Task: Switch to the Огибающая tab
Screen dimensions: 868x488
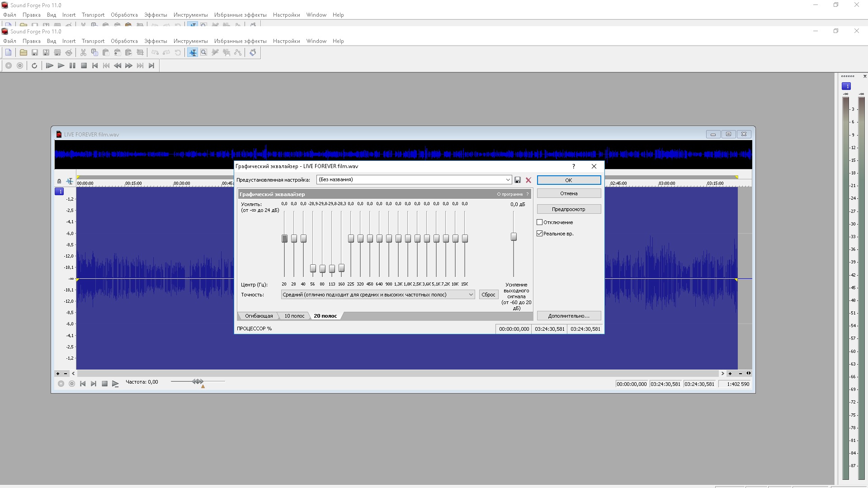Action: click(x=259, y=316)
